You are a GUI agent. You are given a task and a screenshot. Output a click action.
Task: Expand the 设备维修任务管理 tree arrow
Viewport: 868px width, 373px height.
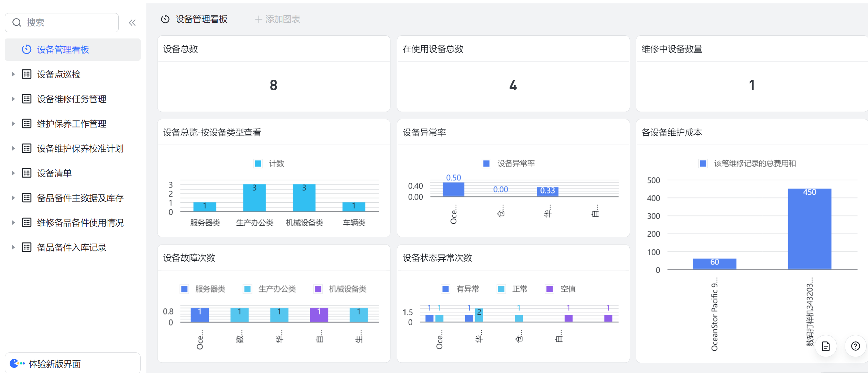point(13,99)
